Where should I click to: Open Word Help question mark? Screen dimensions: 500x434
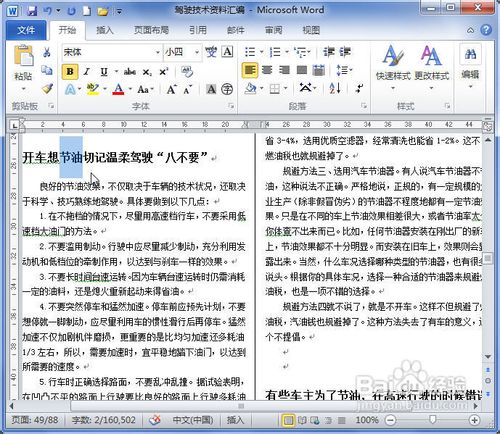point(486,30)
